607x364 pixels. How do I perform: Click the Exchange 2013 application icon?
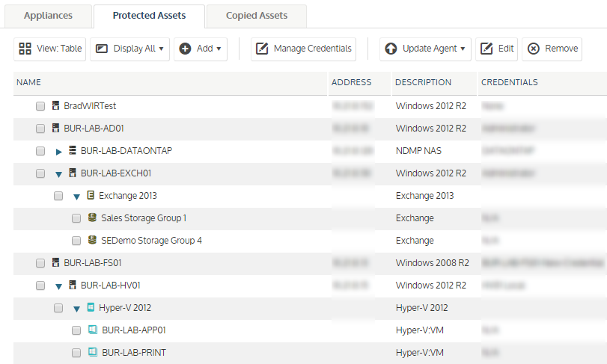pos(91,195)
